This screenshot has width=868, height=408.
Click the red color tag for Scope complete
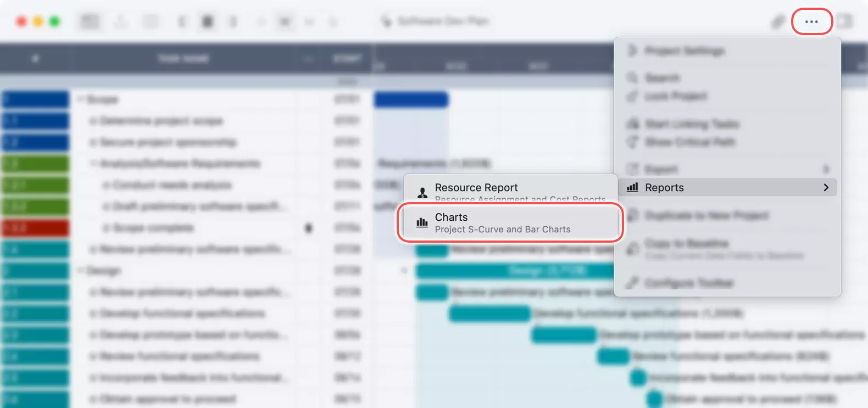pos(36,228)
